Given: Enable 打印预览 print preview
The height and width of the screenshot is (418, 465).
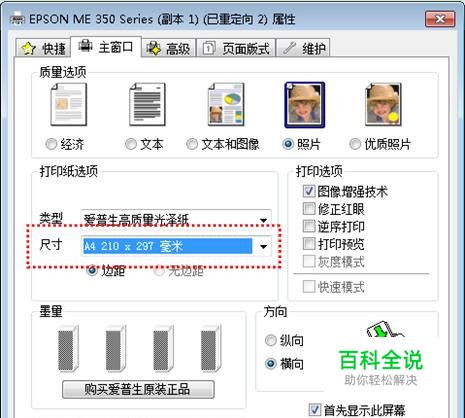Looking at the screenshot, I should [309, 244].
